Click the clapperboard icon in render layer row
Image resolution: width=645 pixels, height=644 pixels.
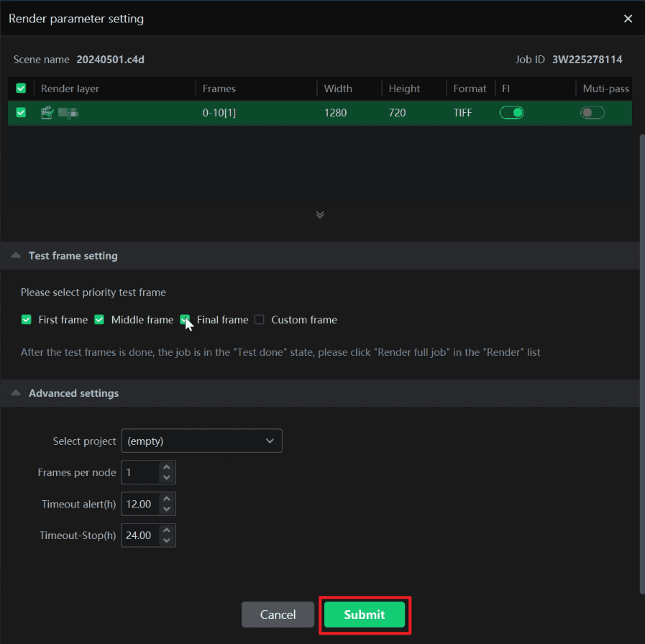(x=47, y=112)
